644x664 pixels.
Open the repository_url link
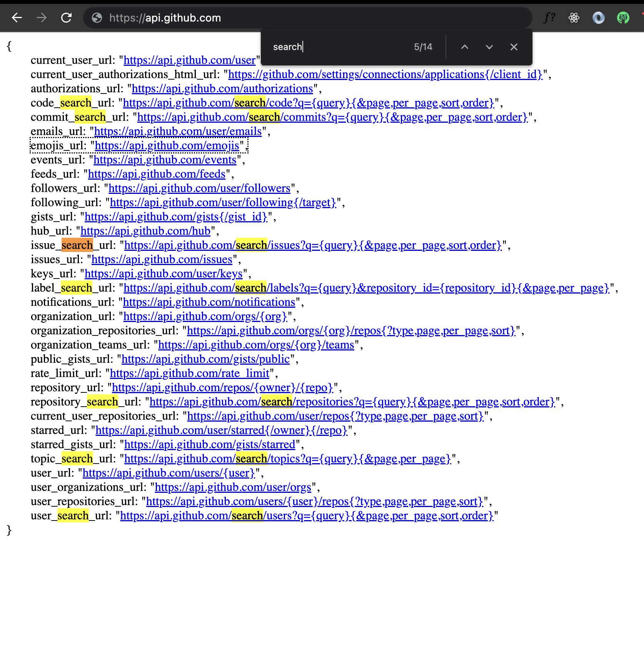click(x=223, y=388)
